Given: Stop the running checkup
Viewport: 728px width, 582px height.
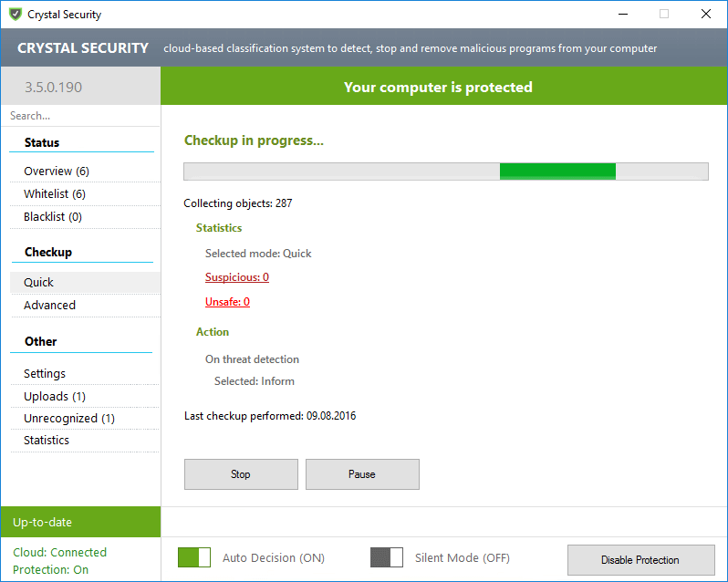Looking at the screenshot, I should pos(241,474).
